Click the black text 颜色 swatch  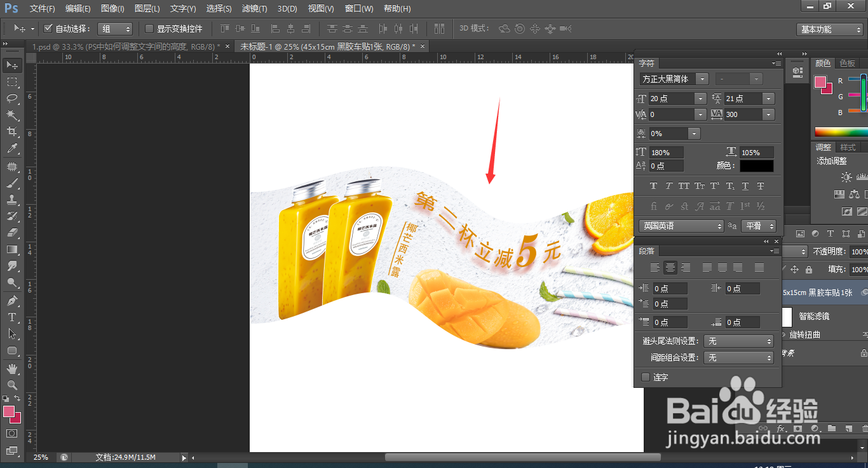[x=756, y=166]
